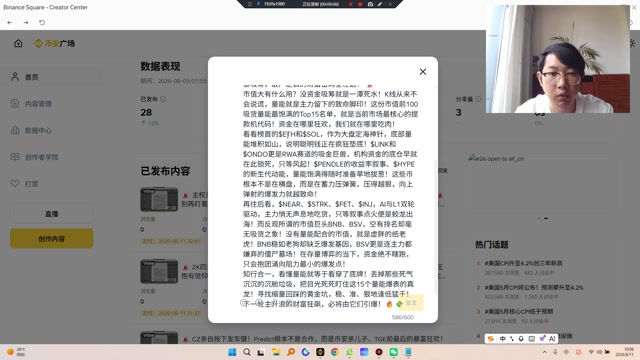
Task: Click the IME AI assistant button
Action: point(552,339)
